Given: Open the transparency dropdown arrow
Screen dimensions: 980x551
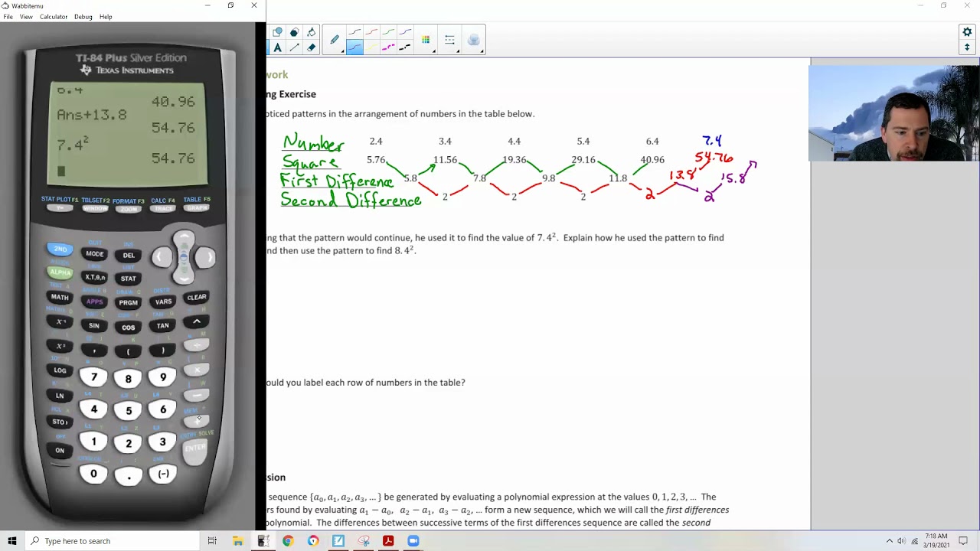Looking at the screenshot, I should 481,51.
